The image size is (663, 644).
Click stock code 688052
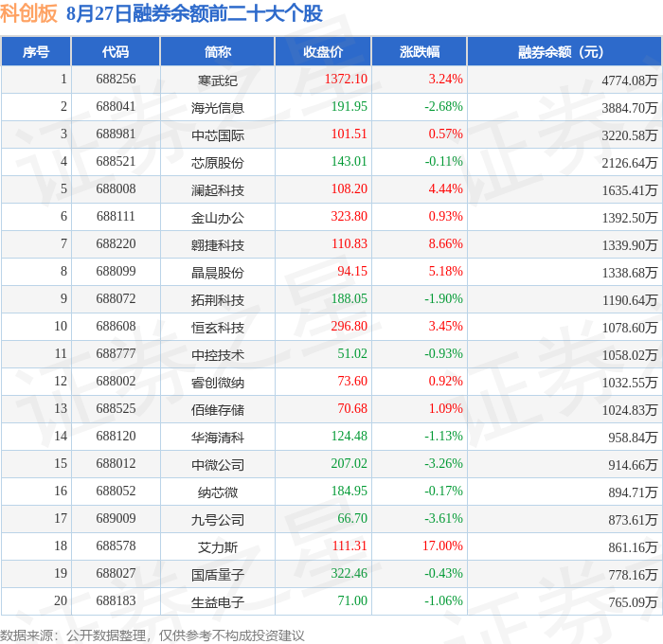[116, 492]
